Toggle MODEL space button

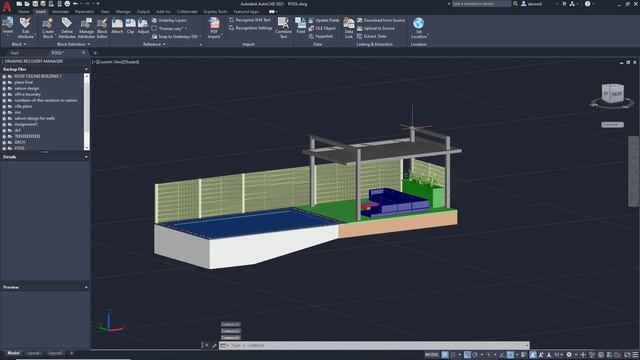(432, 355)
